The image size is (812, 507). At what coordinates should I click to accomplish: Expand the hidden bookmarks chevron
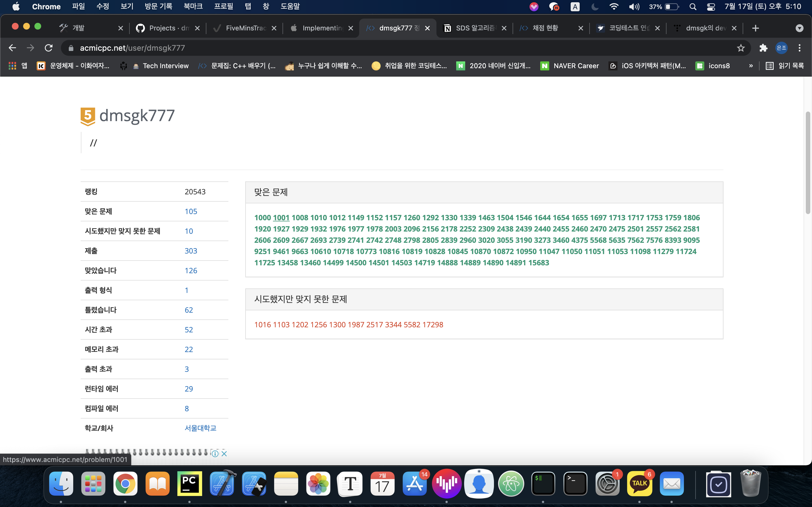pyautogui.click(x=751, y=66)
